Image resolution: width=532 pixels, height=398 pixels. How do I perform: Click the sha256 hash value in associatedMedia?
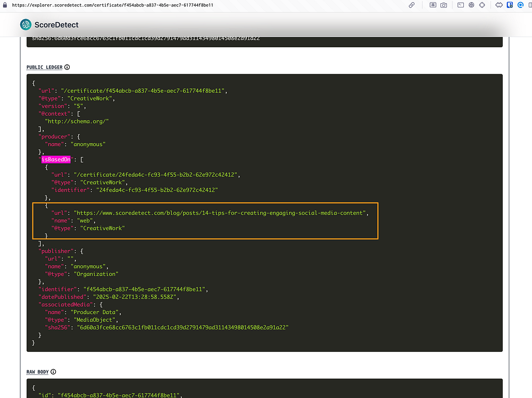[182, 327]
